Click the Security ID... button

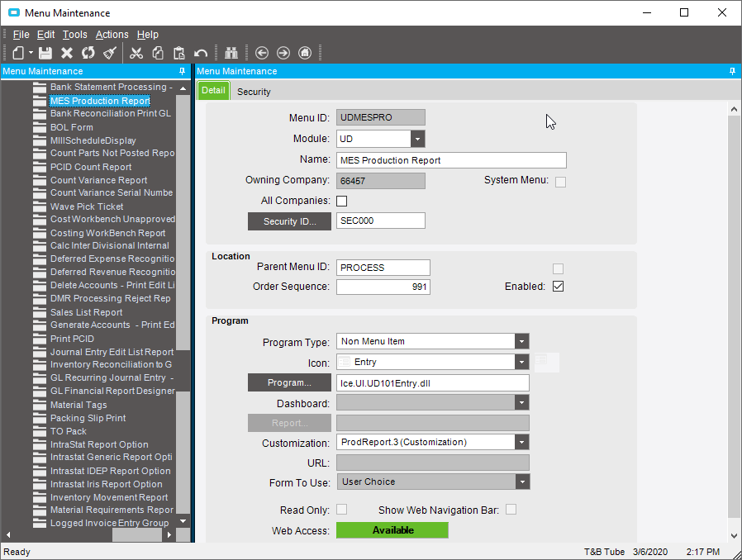coord(289,221)
